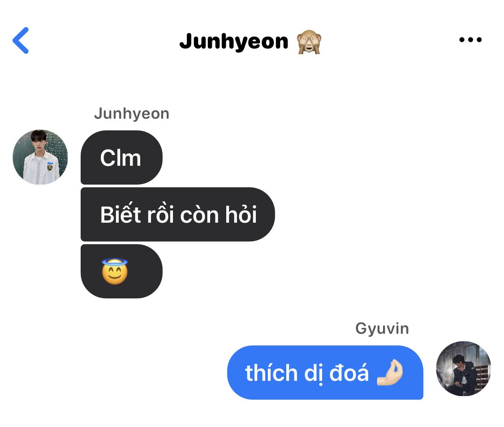Select the "thích dị đoá" blue message
The width and height of the screenshot is (504, 427).
(325, 373)
